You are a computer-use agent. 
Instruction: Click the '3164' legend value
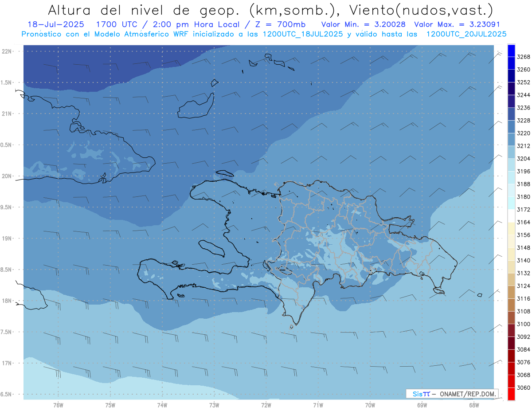pos(524,222)
